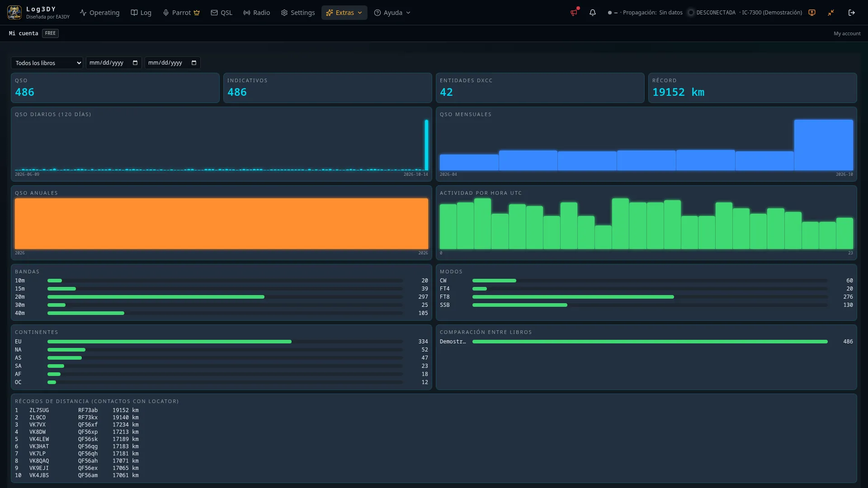868x488 pixels.
Task: Expand the Ayuda help dropdown
Action: [392, 13]
